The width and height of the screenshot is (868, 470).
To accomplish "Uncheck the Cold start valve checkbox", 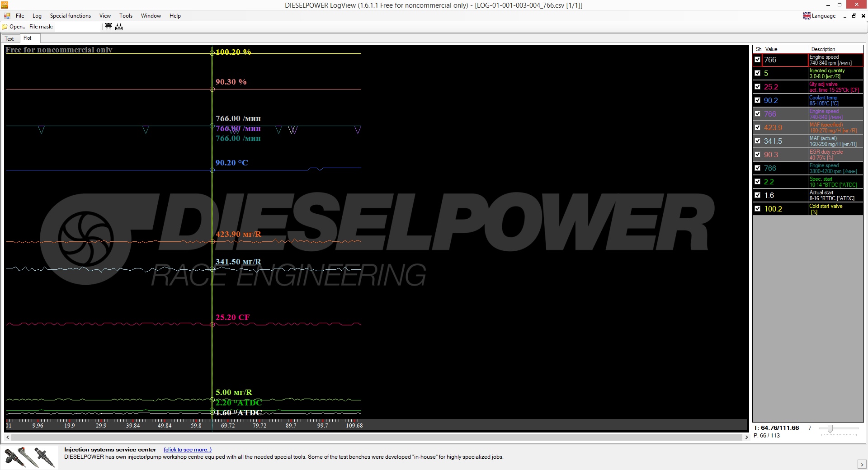I will tap(758, 209).
